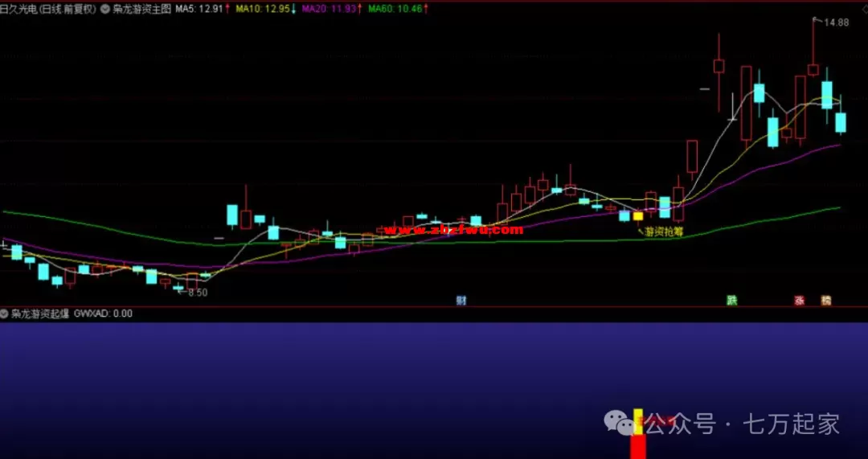868x459 pixels.
Task: Open dropdown arrow beside 枭龙游资主图 indicator
Action: (105, 9)
